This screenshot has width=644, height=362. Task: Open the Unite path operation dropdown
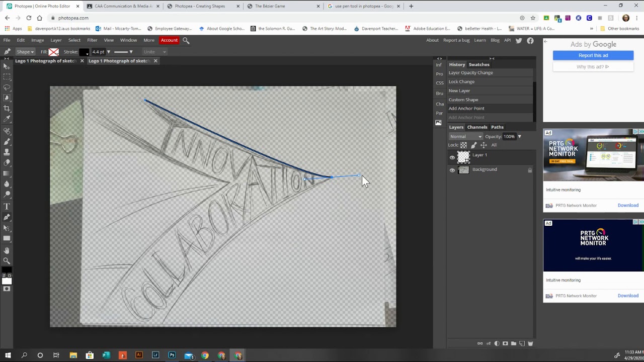tap(154, 52)
